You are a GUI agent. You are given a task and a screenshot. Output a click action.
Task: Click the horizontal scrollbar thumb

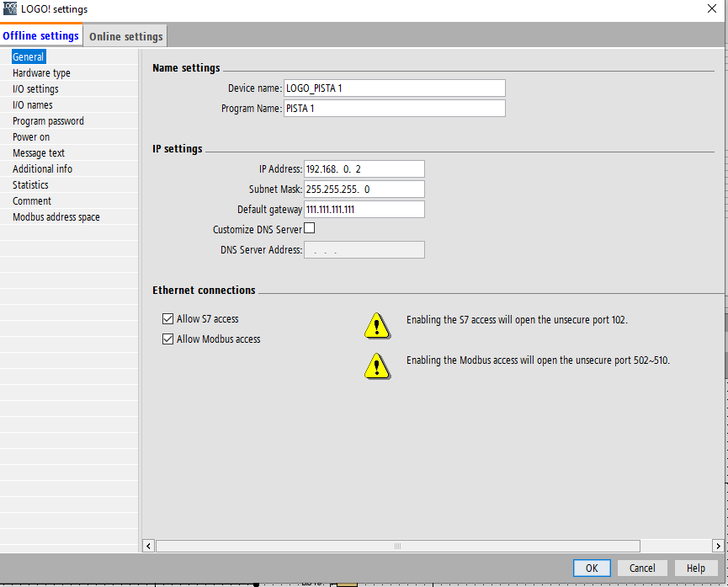coord(398,546)
